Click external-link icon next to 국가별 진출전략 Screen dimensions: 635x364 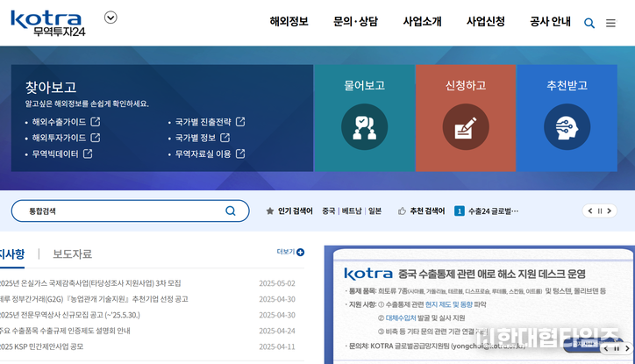pyautogui.click(x=240, y=121)
